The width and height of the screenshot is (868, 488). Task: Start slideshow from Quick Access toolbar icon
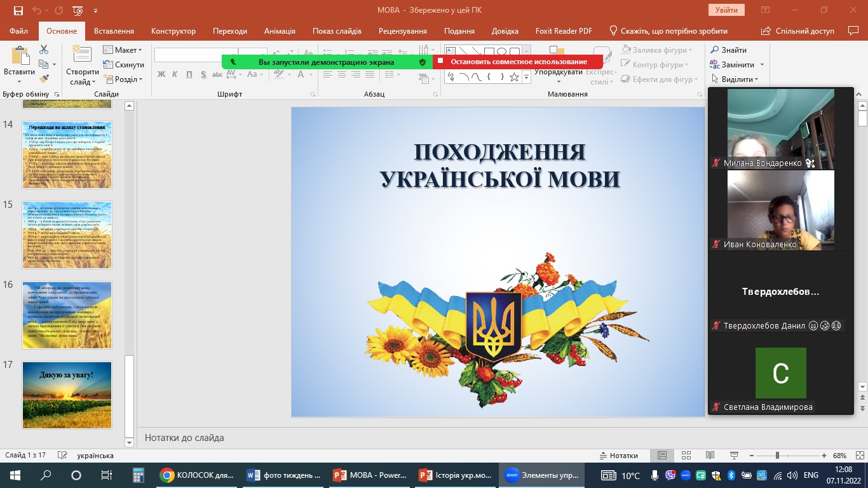click(78, 11)
